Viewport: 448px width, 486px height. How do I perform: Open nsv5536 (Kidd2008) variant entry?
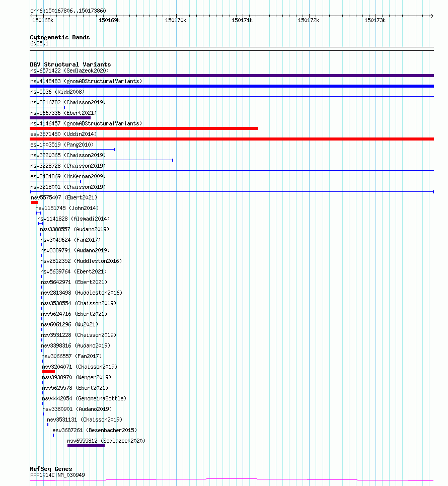[x=57, y=92]
